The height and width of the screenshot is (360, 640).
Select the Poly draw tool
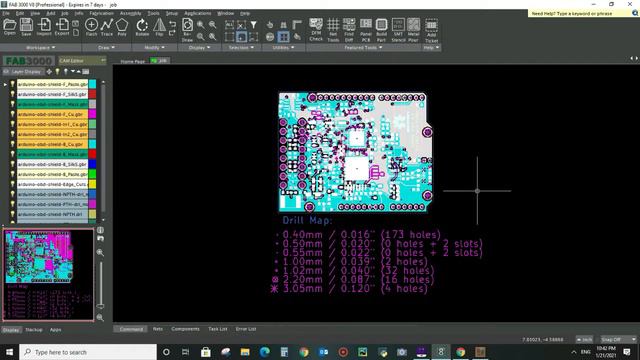(x=122, y=27)
